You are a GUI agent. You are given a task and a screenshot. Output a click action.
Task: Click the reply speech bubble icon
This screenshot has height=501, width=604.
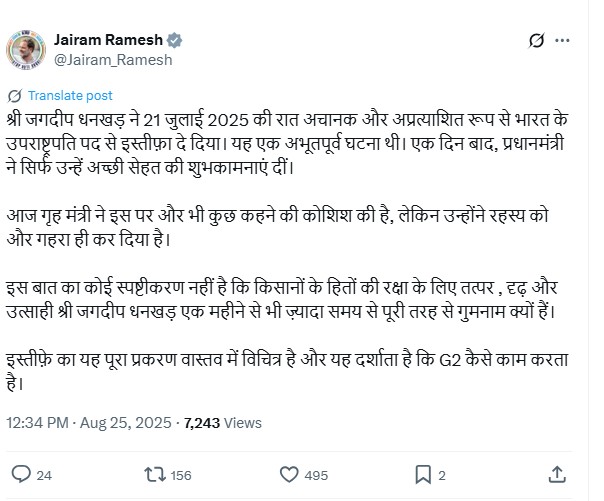19,473
